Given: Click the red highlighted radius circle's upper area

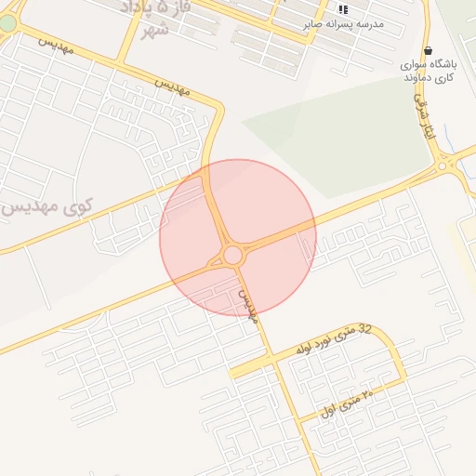Looking at the screenshot, I should (x=248, y=192).
